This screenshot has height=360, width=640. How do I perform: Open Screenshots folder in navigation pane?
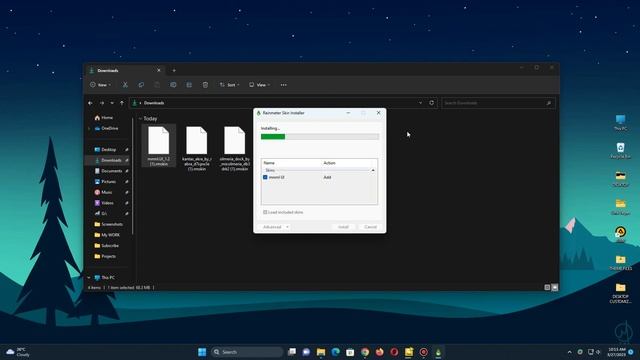[x=109, y=224]
